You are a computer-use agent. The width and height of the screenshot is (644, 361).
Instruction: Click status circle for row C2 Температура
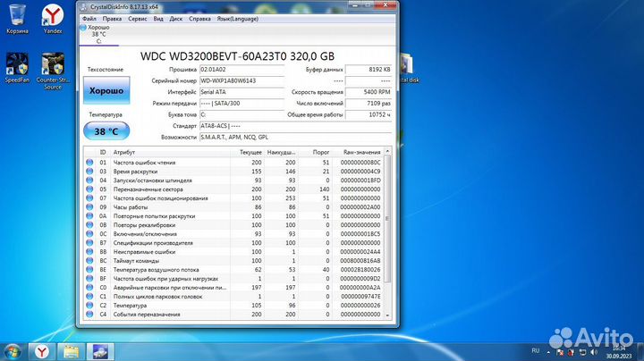pyautogui.click(x=89, y=306)
